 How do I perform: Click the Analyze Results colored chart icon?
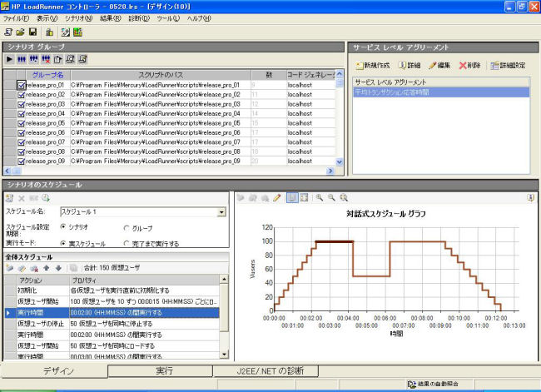(77, 32)
